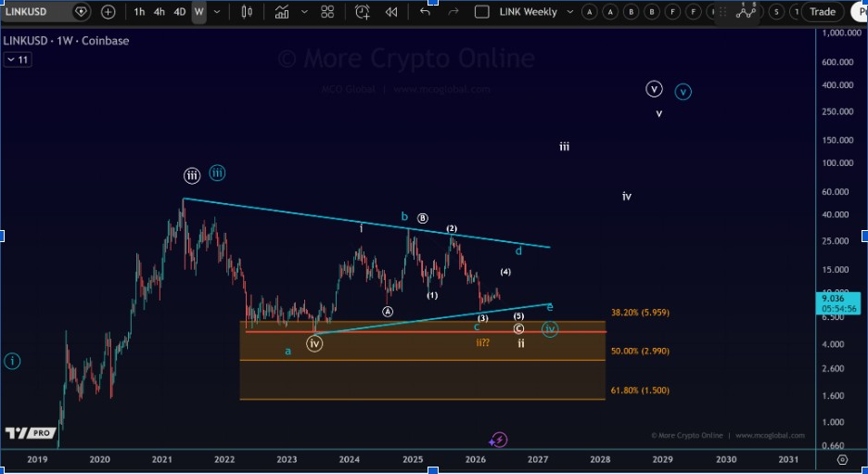Select the orange ii?? wave label
Viewport: 868px width, 474px height.
click(483, 343)
